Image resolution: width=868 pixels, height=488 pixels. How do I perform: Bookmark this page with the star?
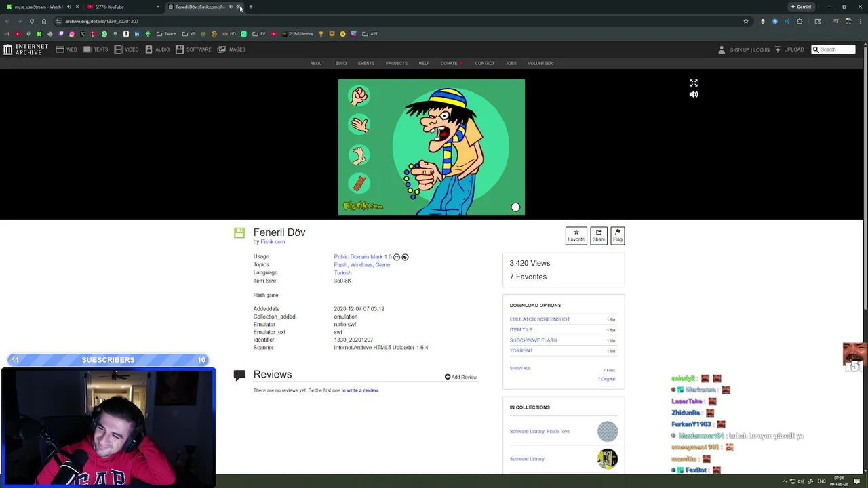(746, 21)
